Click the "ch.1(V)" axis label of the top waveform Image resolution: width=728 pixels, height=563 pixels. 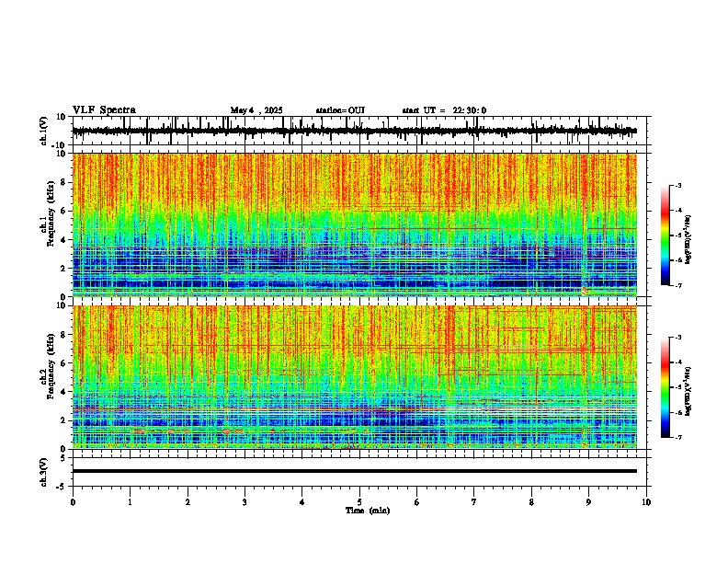click(x=44, y=131)
